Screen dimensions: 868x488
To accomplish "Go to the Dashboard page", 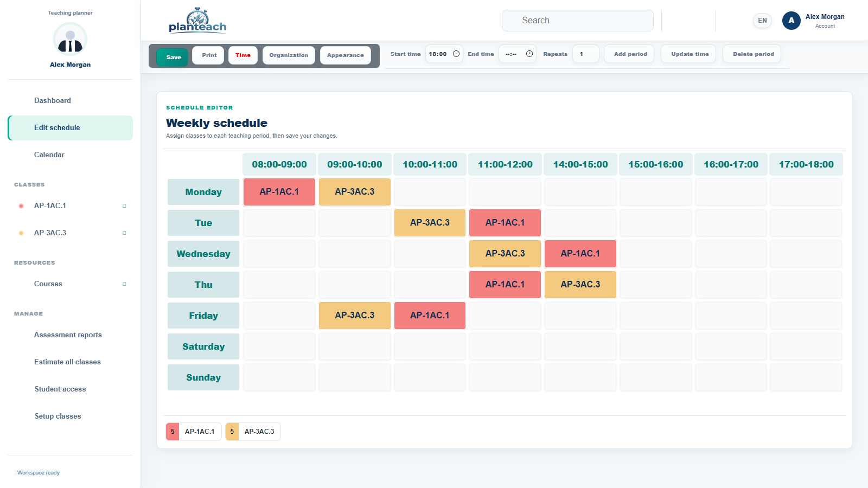I will click(70, 101).
